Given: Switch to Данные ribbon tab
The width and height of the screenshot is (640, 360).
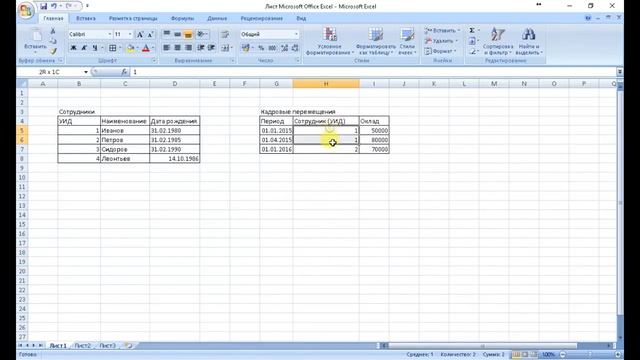Looking at the screenshot, I should pyautogui.click(x=217, y=18).
